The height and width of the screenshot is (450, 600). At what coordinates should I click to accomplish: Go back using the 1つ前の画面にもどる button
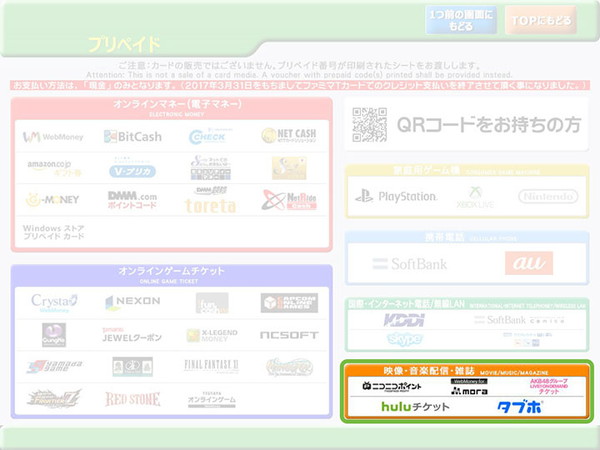tap(461, 20)
